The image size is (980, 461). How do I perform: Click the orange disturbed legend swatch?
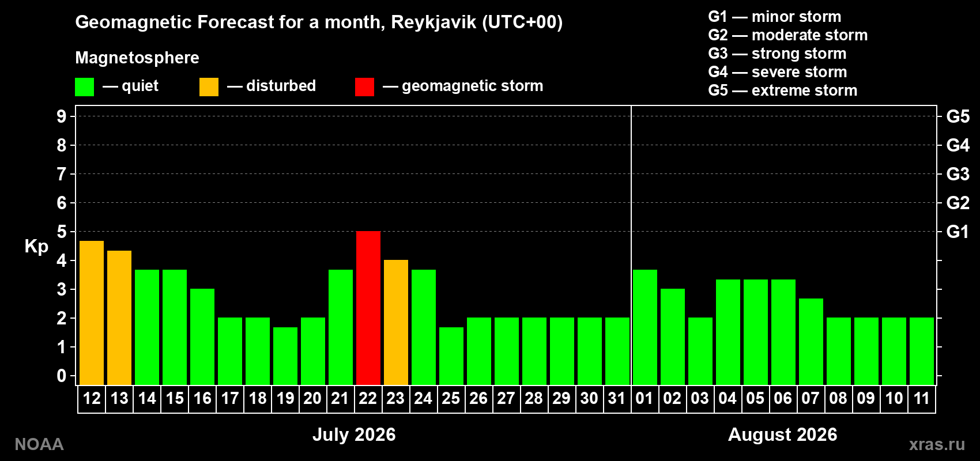(x=209, y=87)
